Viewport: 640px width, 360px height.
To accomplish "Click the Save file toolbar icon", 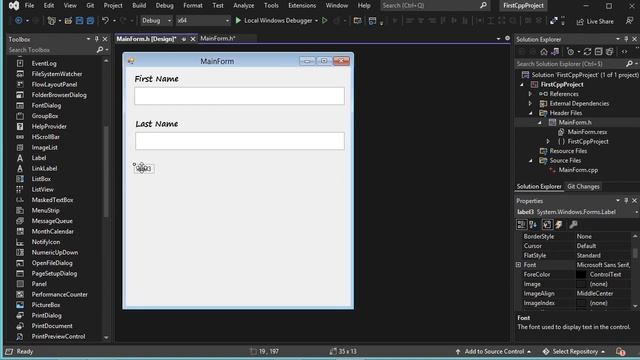I will [79, 20].
